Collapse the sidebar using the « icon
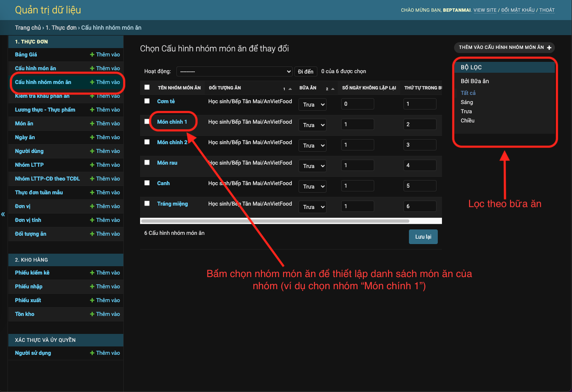Image resolution: width=572 pixels, height=392 pixels. coord(3,214)
